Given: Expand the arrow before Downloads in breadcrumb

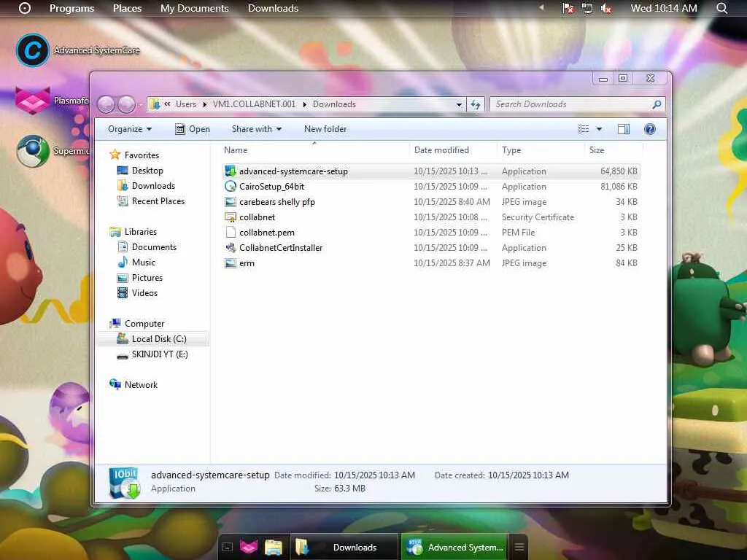Looking at the screenshot, I should point(305,104).
